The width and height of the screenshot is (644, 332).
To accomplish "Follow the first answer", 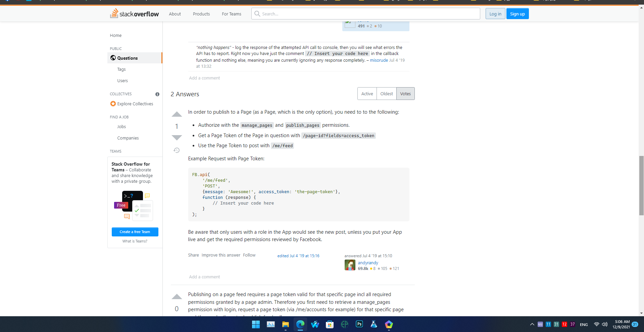I will [x=249, y=255].
